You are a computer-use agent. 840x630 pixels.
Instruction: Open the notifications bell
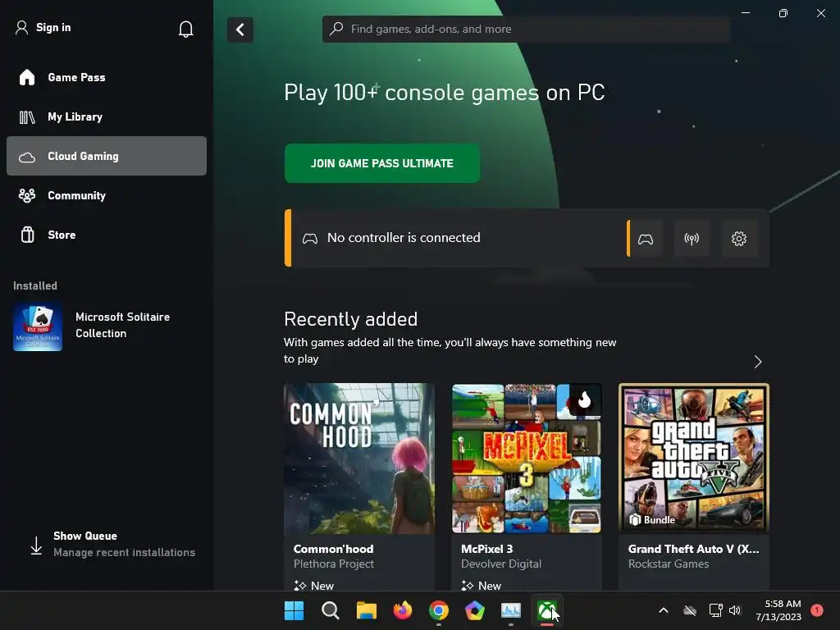(x=185, y=29)
